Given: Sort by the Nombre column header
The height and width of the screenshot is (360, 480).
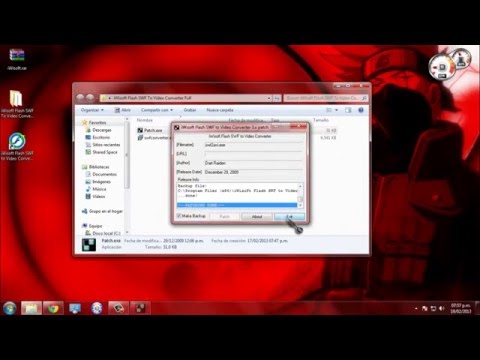Looking at the screenshot, I should [144, 120].
